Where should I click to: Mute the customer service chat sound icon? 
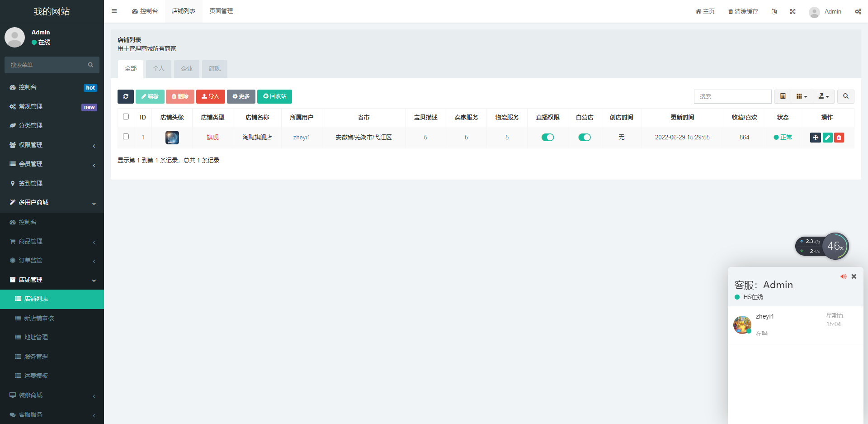click(x=843, y=276)
